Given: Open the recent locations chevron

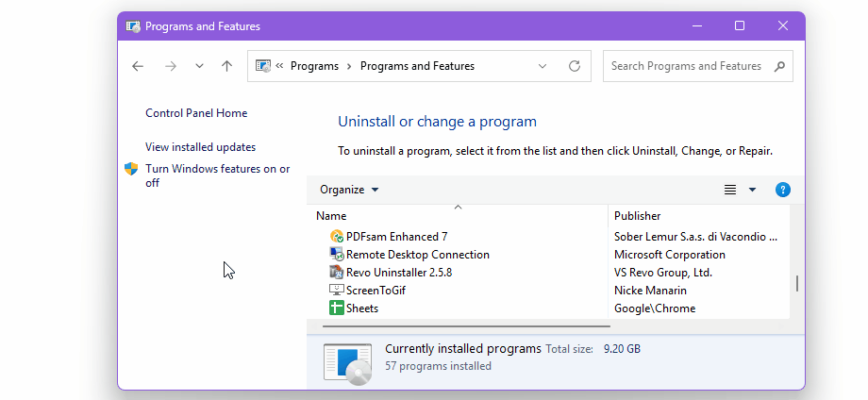Looking at the screenshot, I should [199, 66].
